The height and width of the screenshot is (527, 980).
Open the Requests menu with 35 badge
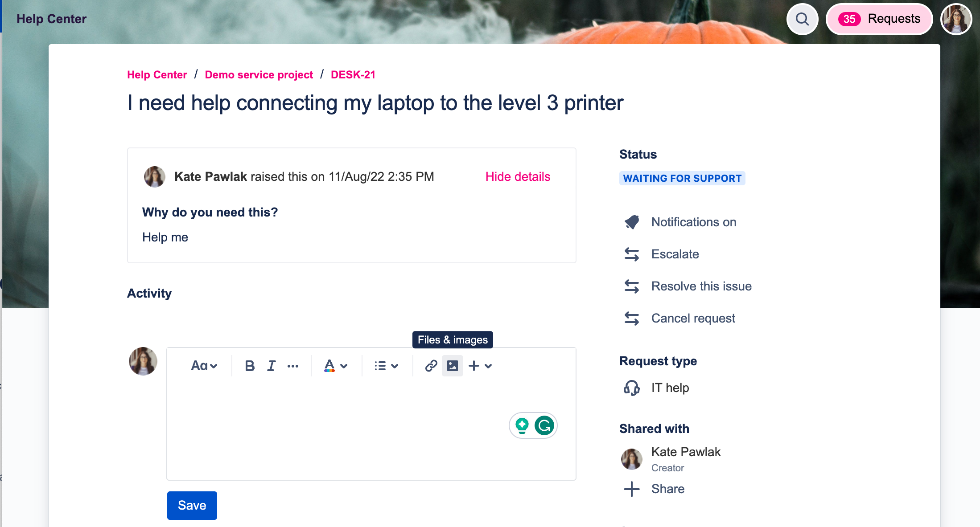tap(879, 19)
